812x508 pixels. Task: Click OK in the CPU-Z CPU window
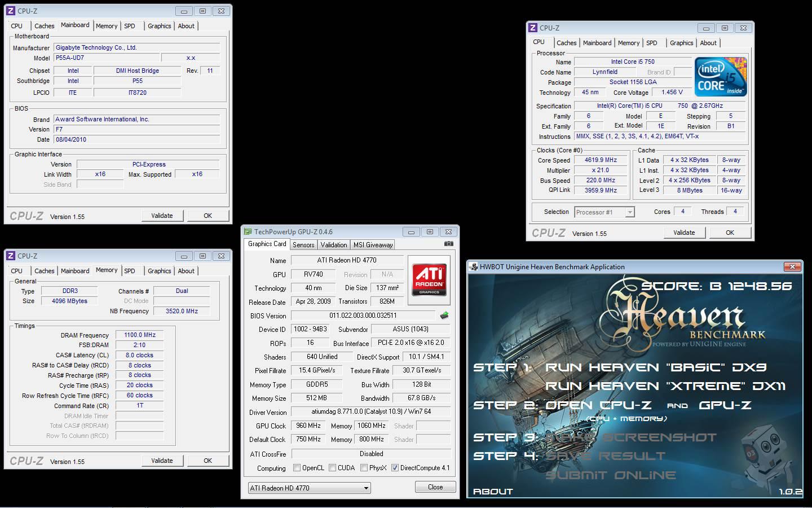(730, 233)
